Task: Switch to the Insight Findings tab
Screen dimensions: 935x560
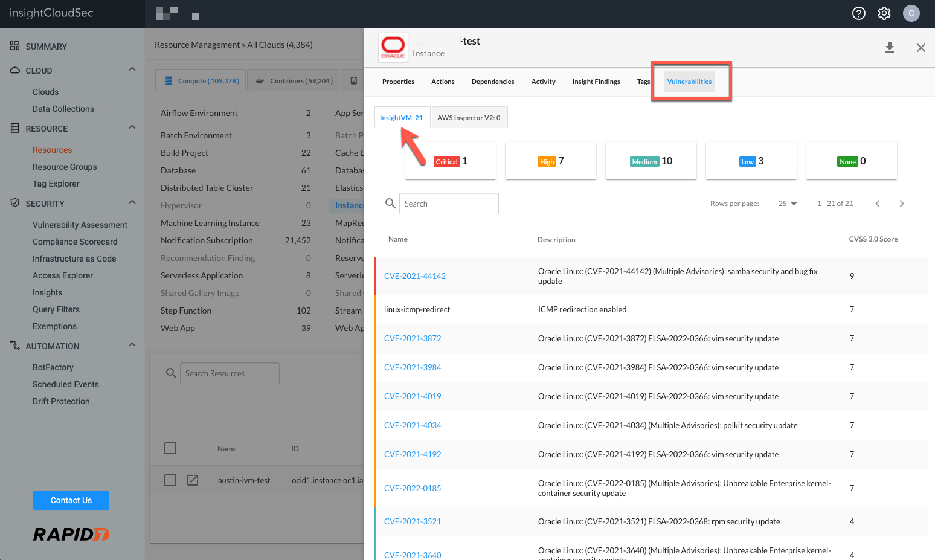Action: click(x=596, y=82)
